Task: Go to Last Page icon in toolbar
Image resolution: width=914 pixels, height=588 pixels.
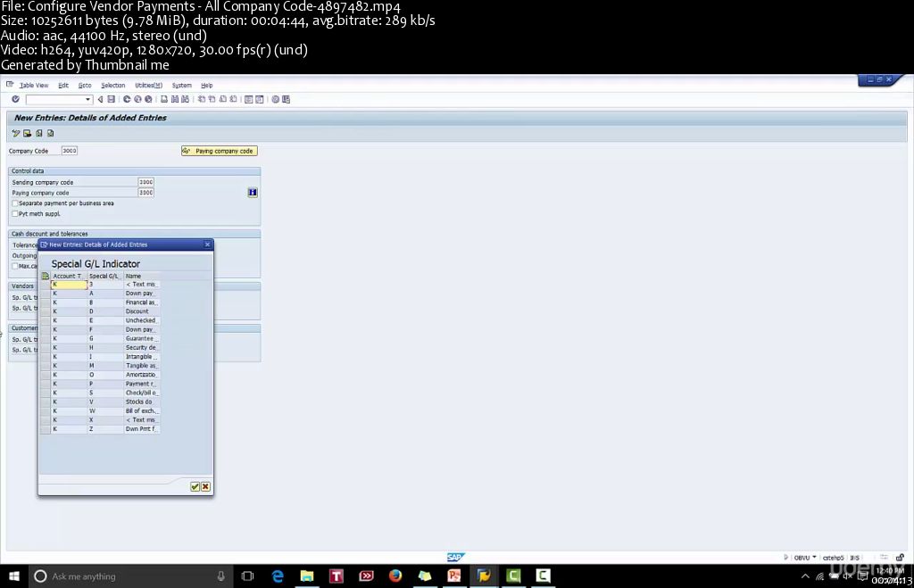Action: pyautogui.click(x=233, y=99)
